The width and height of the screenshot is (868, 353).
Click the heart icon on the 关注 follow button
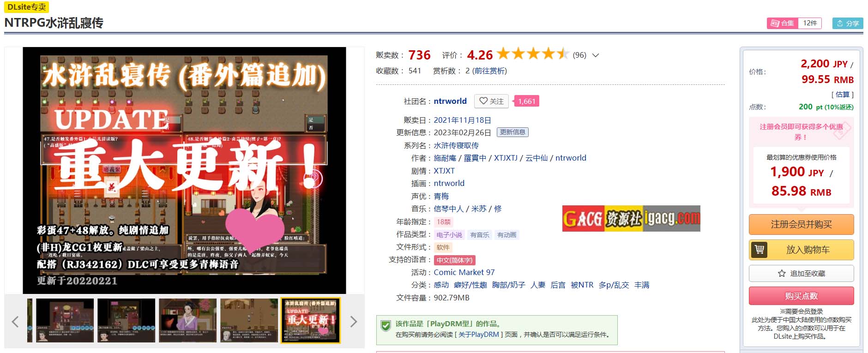point(483,101)
